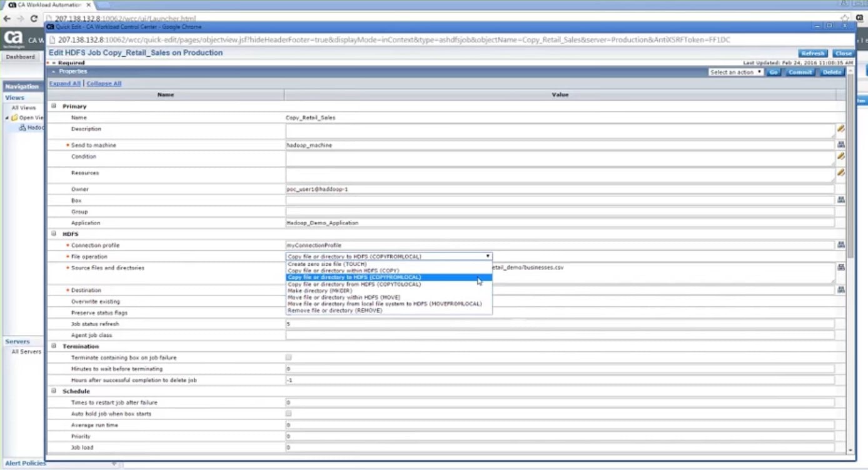Open Description field edit pencil icon

(841, 129)
